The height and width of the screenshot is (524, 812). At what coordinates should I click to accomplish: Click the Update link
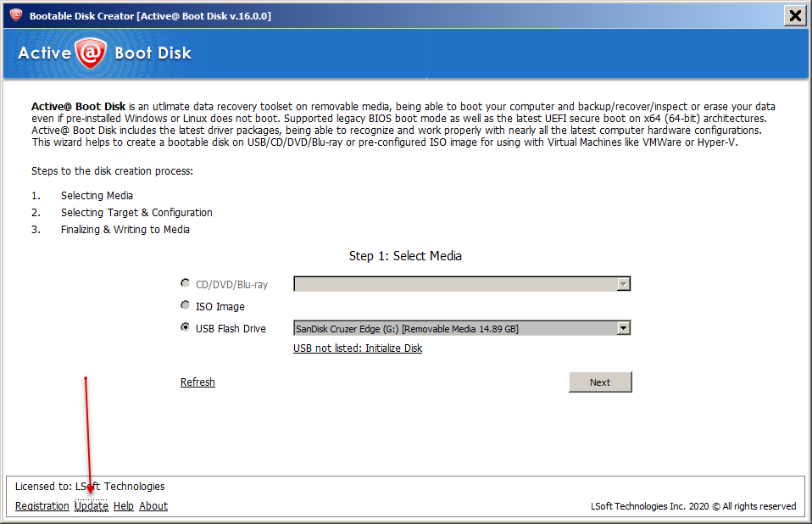click(x=92, y=506)
